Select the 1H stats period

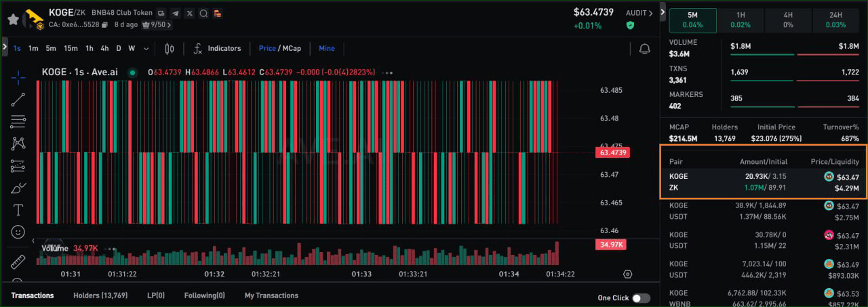(x=741, y=20)
